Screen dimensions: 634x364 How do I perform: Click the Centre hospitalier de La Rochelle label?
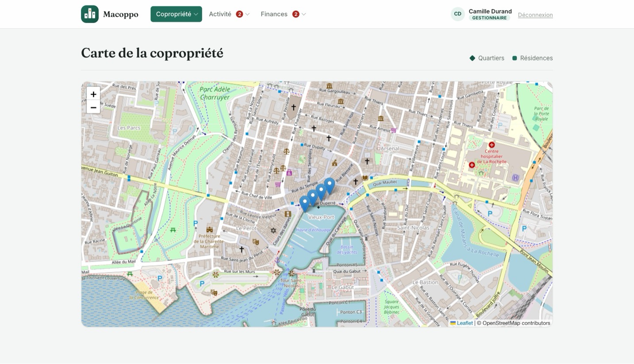coord(492,157)
